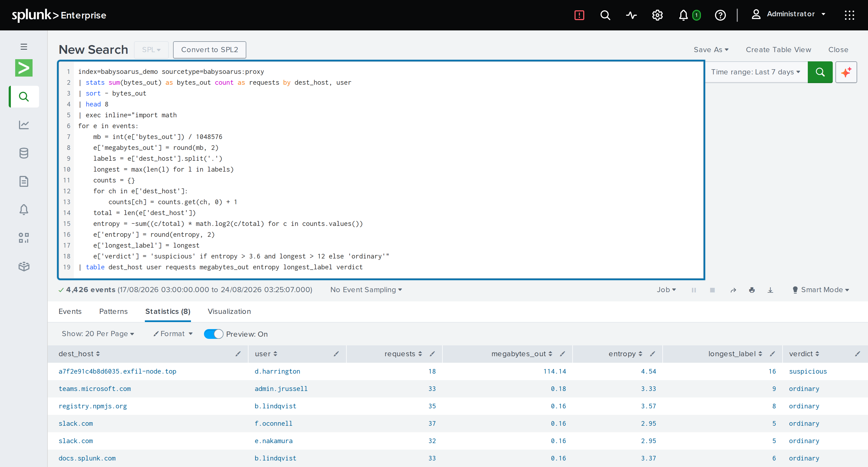Select the Statistics (8) tab
The height and width of the screenshot is (467, 868).
click(x=168, y=311)
